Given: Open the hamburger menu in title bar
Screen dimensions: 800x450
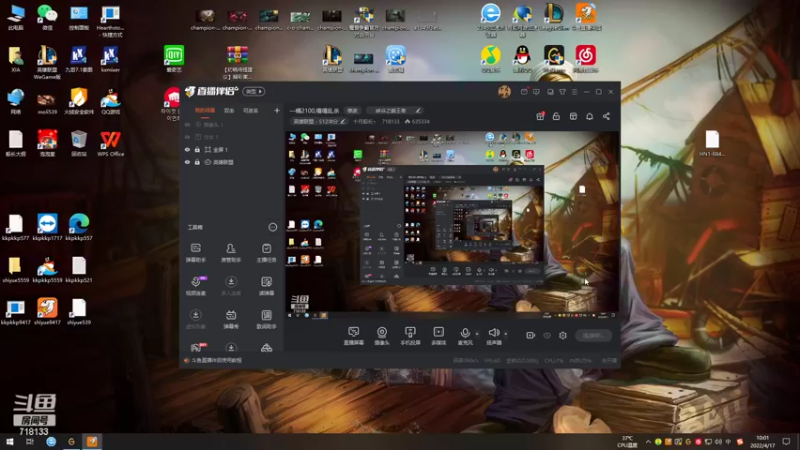Looking at the screenshot, I should tap(574, 92).
